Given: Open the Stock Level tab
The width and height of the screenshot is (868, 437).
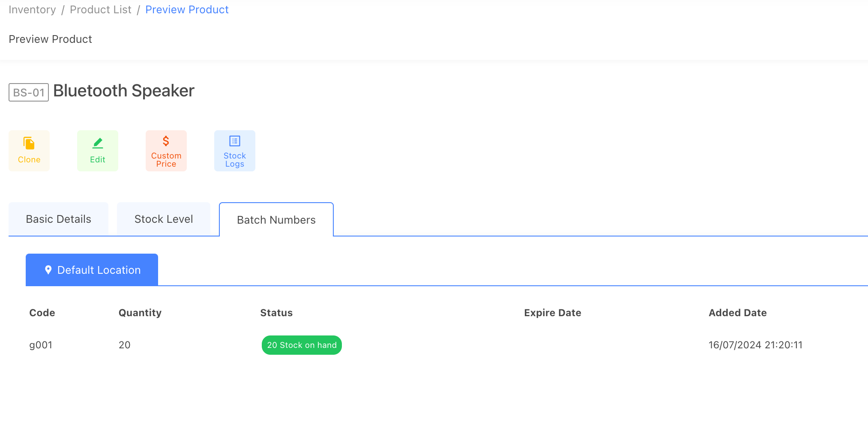Looking at the screenshot, I should (x=164, y=218).
